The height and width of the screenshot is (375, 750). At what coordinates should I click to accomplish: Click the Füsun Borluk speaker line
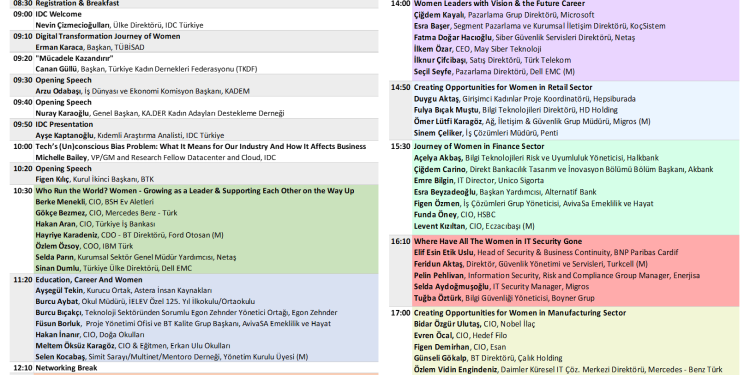[x=184, y=323]
